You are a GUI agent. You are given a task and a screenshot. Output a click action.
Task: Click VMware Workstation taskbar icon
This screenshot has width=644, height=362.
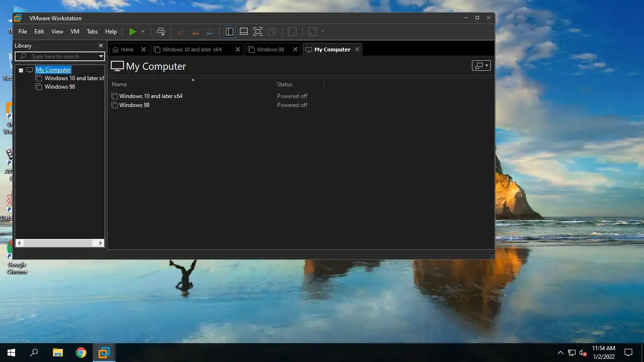coord(104,353)
